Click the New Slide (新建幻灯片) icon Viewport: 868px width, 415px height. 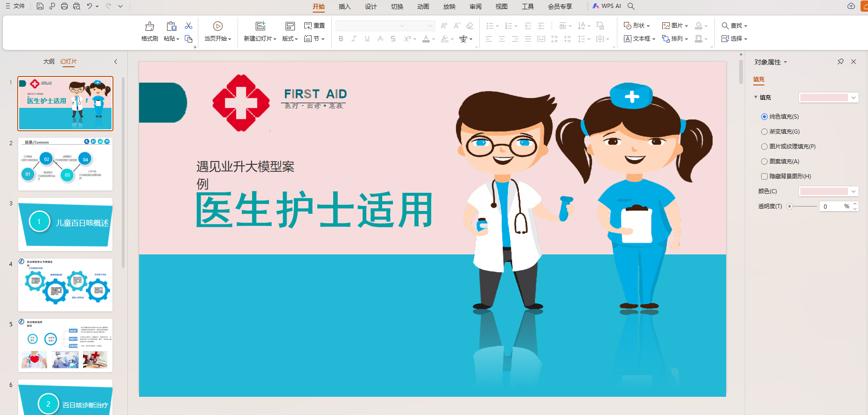tap(260, 27)
